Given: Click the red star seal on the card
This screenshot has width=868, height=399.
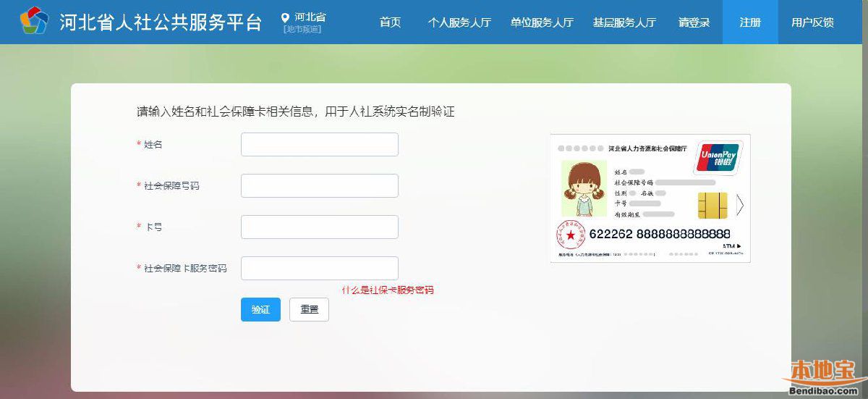Looking at the screenshot, I should click(x=570, y=235).
